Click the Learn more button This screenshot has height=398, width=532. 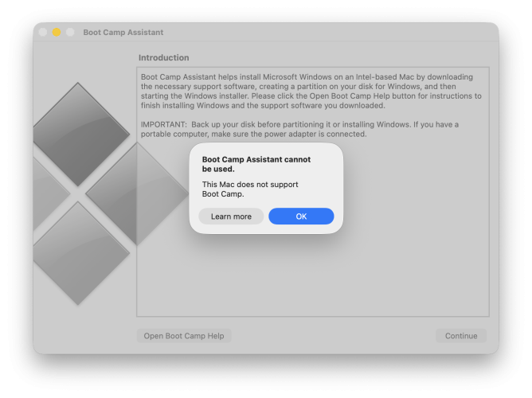coord(231,217)
